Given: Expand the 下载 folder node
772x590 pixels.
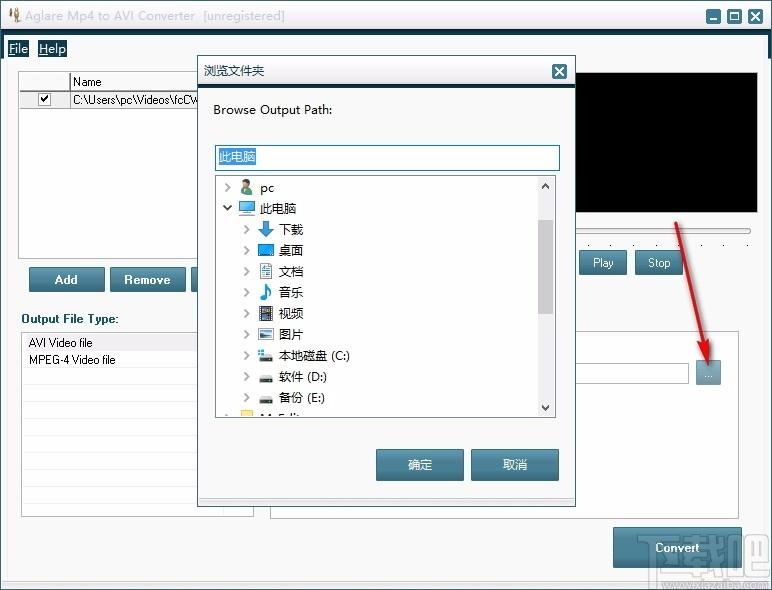Looking at the screenshot, I should coord(247,229).
